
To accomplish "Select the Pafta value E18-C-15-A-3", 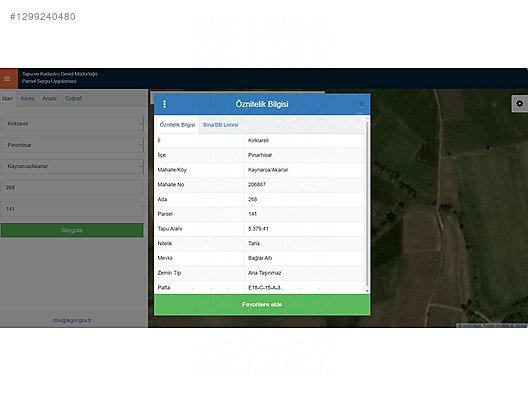I will tap(264, 288).
